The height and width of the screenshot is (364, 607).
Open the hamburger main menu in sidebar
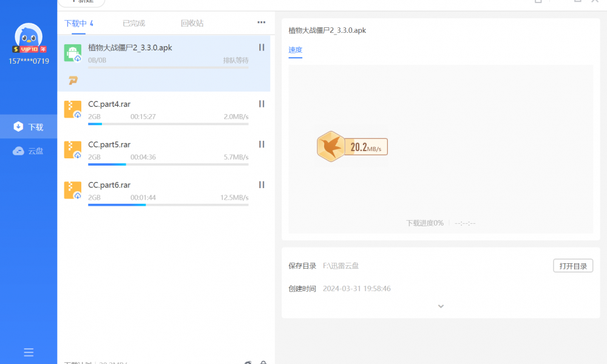(29, 352)
